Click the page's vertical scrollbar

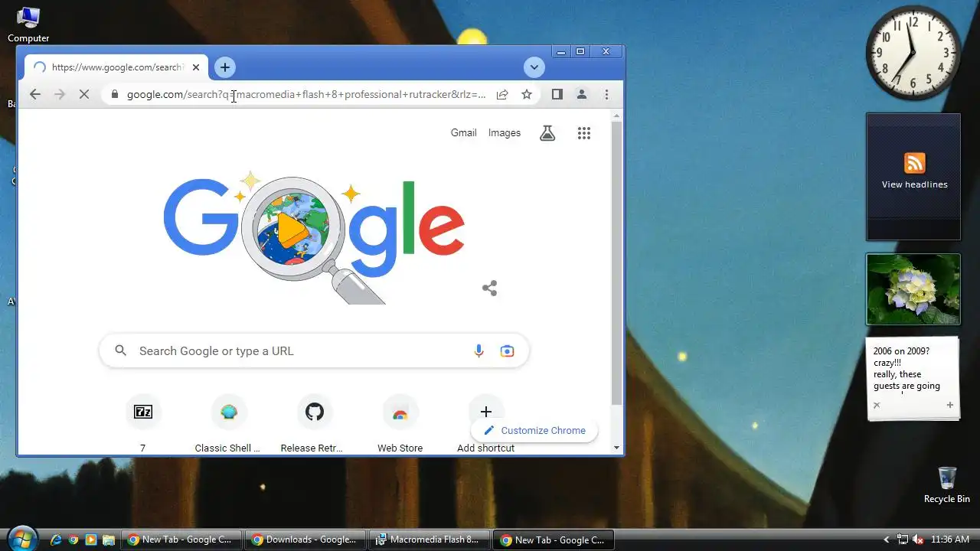[x=617, y=262]
